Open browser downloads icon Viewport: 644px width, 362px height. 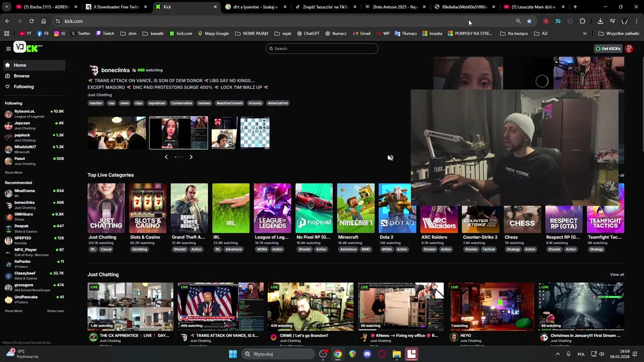[600, 21]
